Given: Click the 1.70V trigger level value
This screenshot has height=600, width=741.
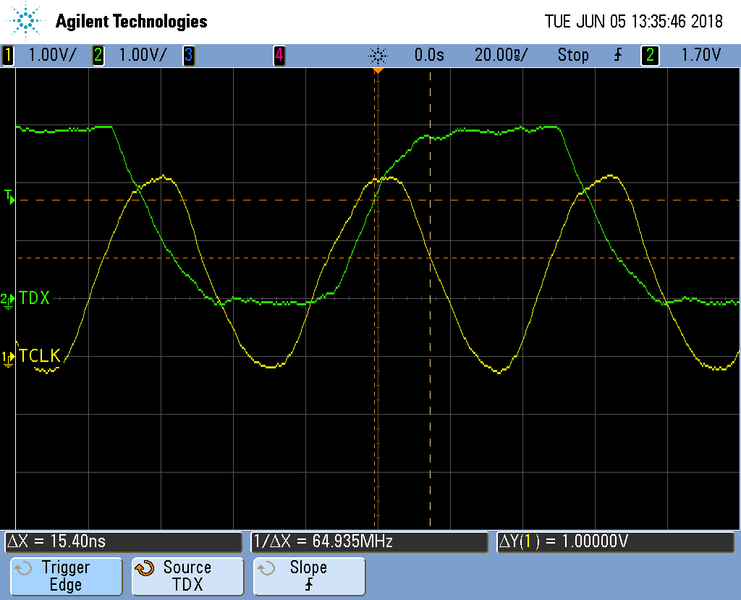Looking at the screenshot, I should [x=701, y=55].
